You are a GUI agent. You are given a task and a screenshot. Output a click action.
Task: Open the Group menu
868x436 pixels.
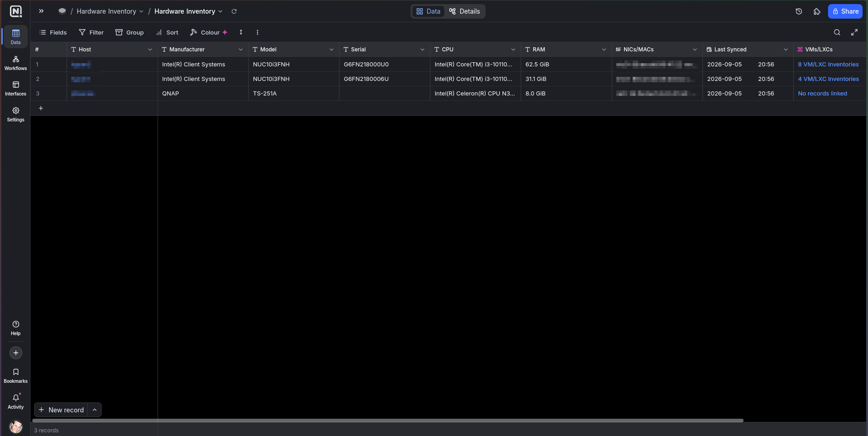(129, 32)
